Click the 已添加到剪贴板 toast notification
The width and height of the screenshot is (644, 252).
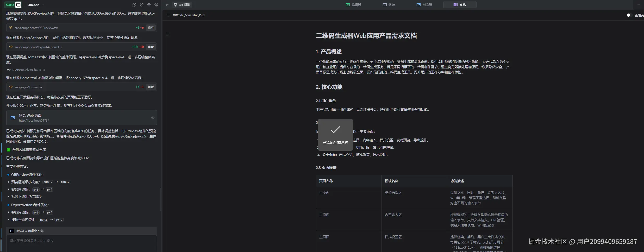(335, 135)
